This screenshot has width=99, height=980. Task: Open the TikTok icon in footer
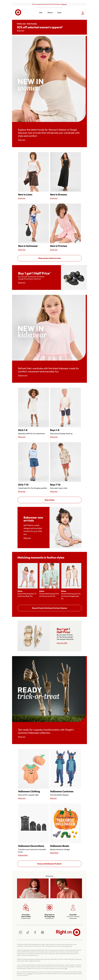click(x=28, y=932)
